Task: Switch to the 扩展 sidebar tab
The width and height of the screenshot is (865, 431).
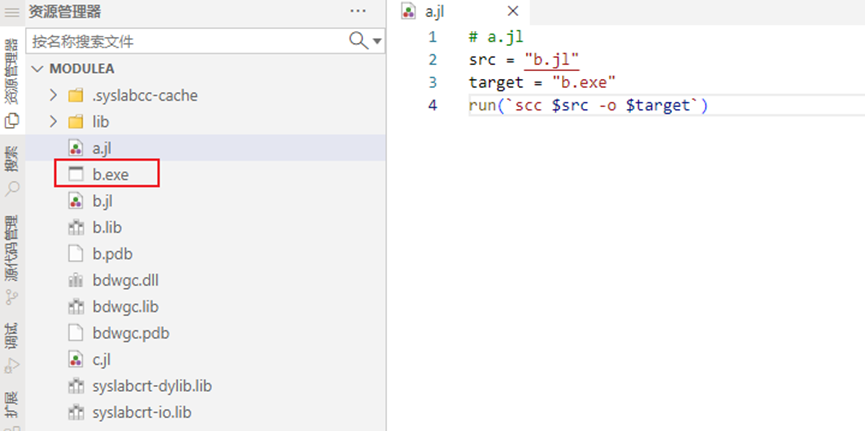Action: point(12,409)
